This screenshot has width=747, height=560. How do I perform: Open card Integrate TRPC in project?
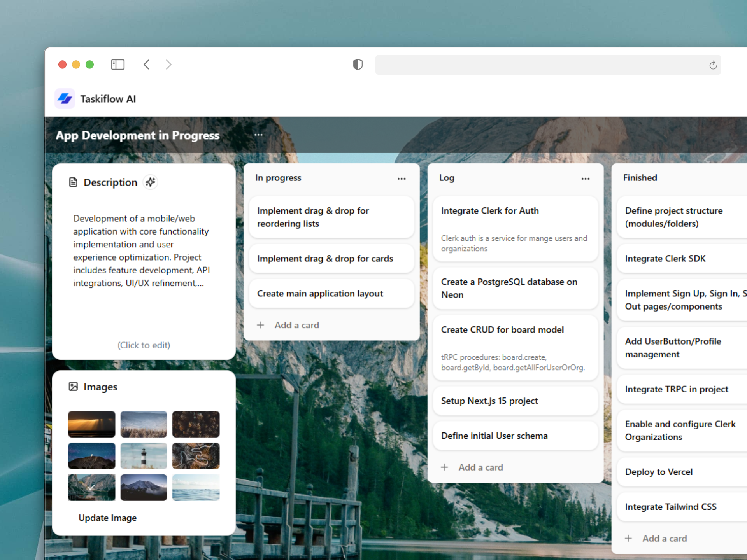(x=682, y=389)
